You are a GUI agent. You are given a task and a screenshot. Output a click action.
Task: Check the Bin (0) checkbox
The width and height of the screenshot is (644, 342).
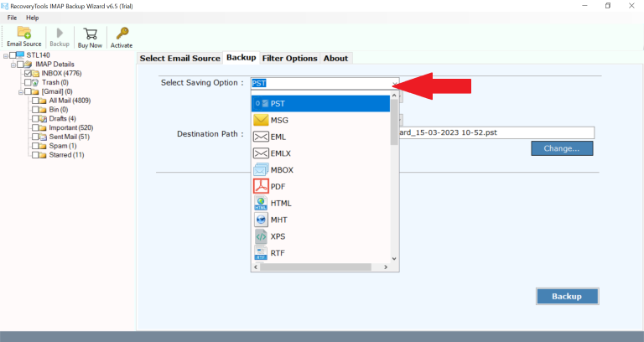point(35,110)
